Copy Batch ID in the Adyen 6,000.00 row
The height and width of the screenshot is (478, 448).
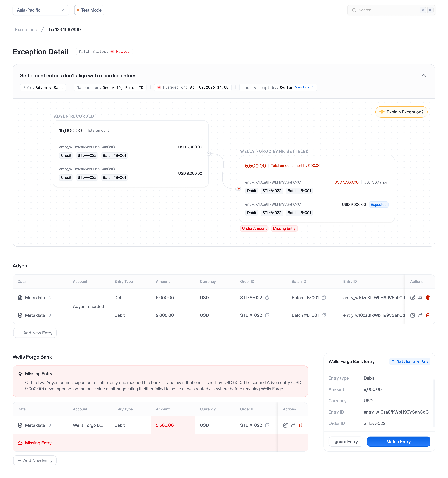point(324,298)
